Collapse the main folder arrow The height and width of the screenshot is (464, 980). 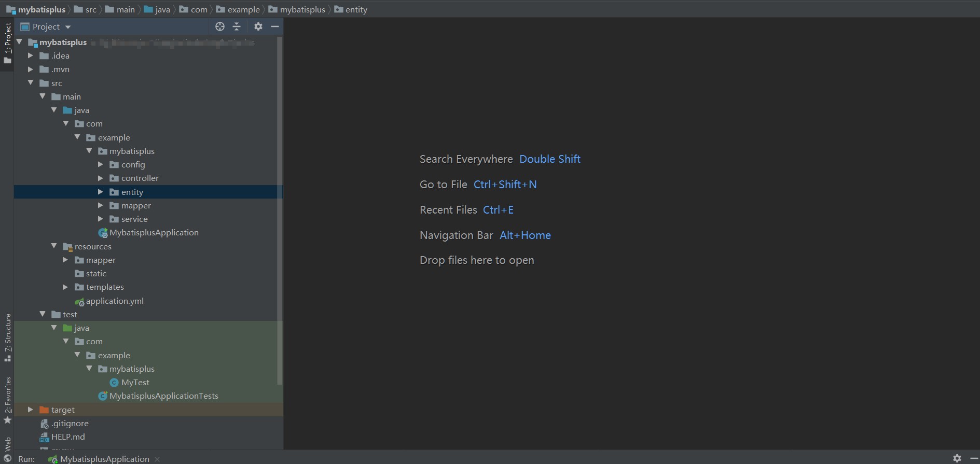(43, 96)
